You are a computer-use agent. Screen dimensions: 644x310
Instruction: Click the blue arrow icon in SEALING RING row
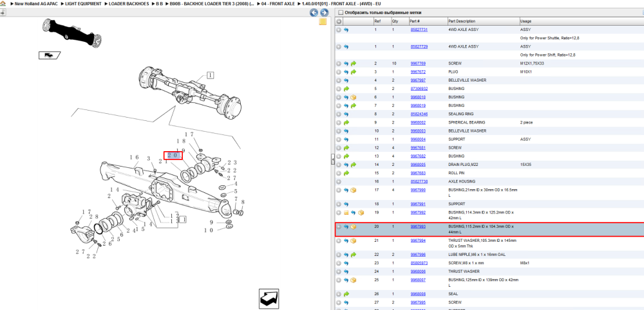[x=346, y=114]
